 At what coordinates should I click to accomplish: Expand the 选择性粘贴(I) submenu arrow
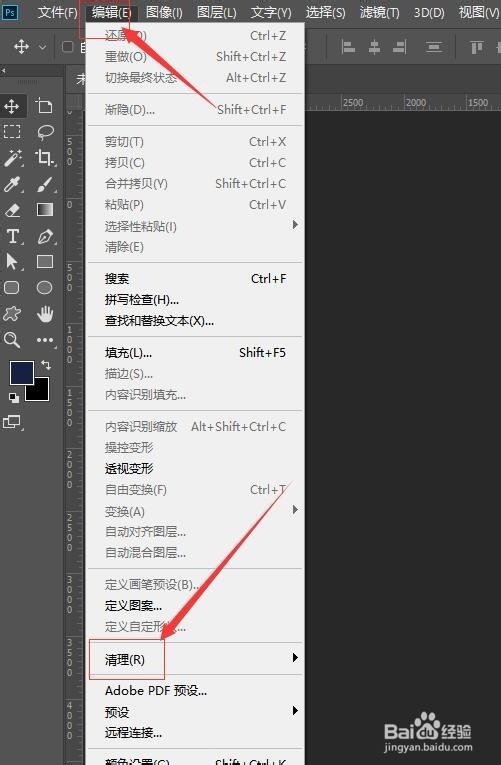tap(295, 225)
